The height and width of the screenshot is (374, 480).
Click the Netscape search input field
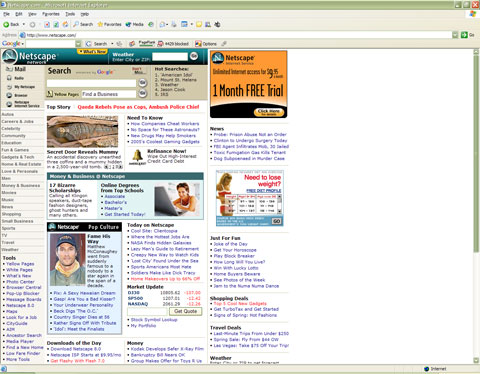[91, 83]
